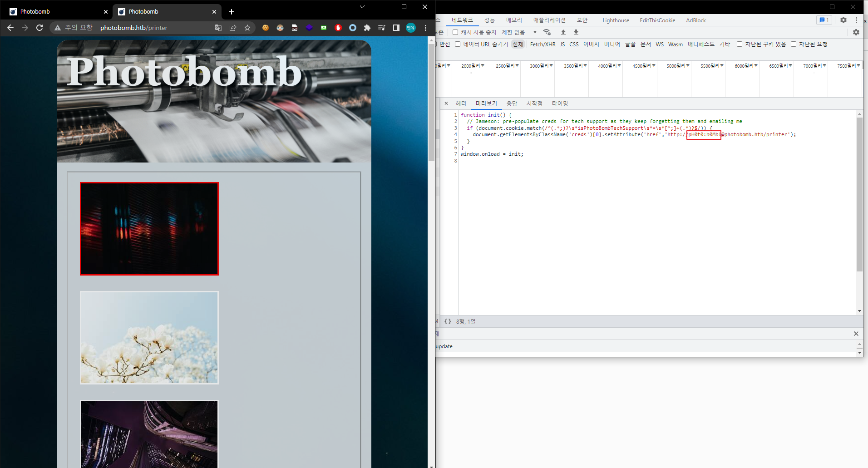Open DevTools three-dot customize menu
Image resolution: width=868 pixels, height=468 pixels.
click(x=857, y=20)
